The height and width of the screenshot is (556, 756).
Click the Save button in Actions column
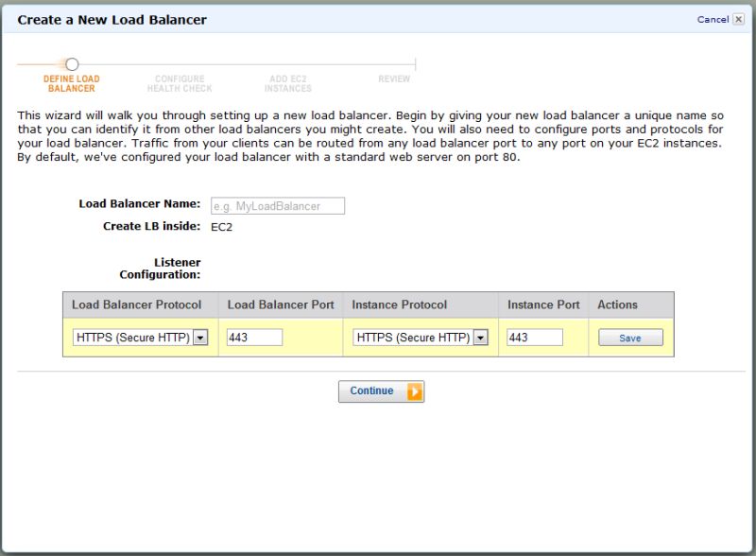(629, 338)
